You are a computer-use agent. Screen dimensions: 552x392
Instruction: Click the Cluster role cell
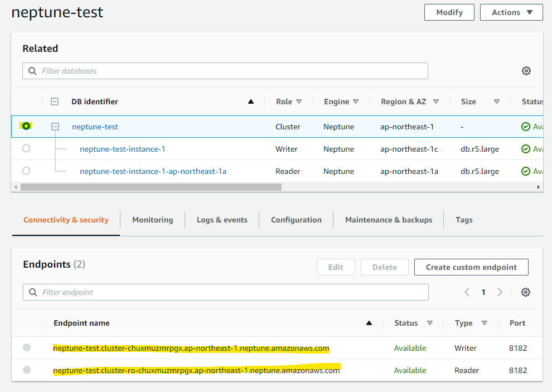tap(288, 127)
